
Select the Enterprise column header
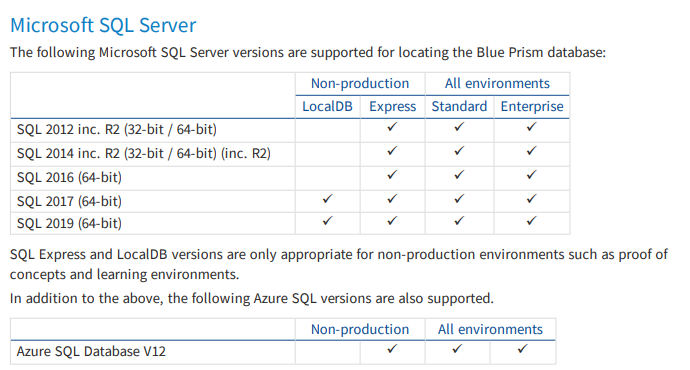point(532,106)
